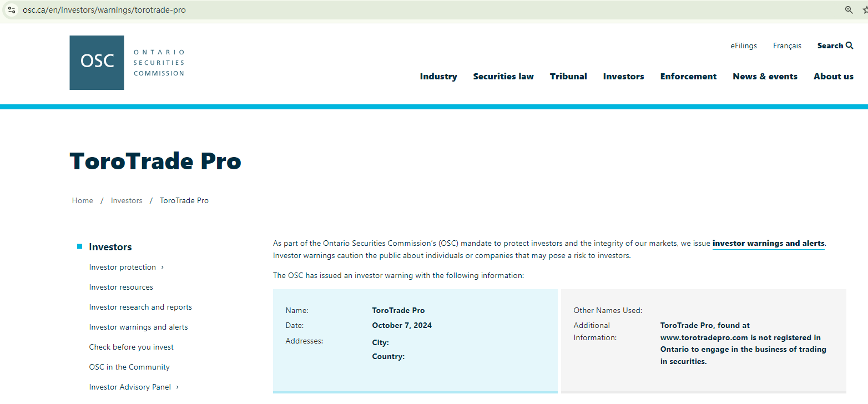Open the Investors menu in top navigation
The image size is (868, 404).
[624, 77]
